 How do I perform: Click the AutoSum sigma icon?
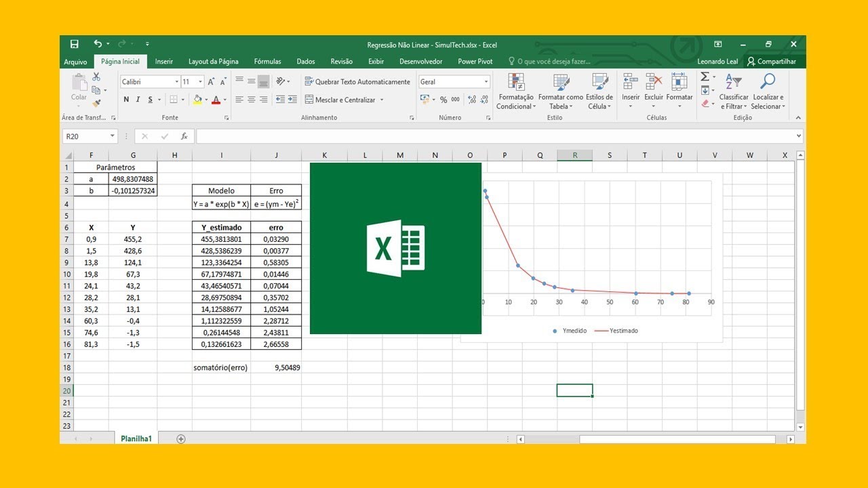click(x=705, y=77)
